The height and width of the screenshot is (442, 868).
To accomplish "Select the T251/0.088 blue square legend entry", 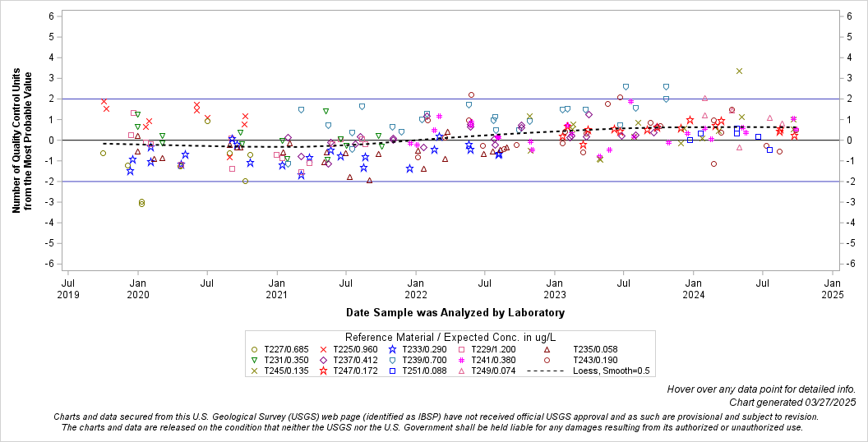I will (x=418, y=371).
